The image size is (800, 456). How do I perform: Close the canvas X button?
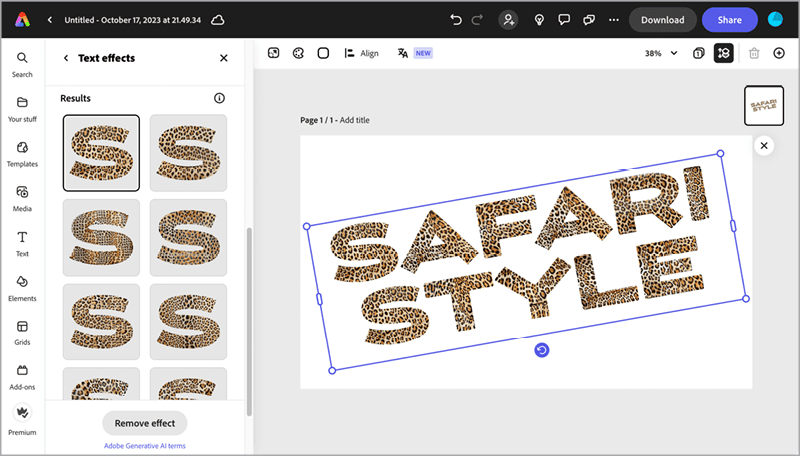[764, 146]
